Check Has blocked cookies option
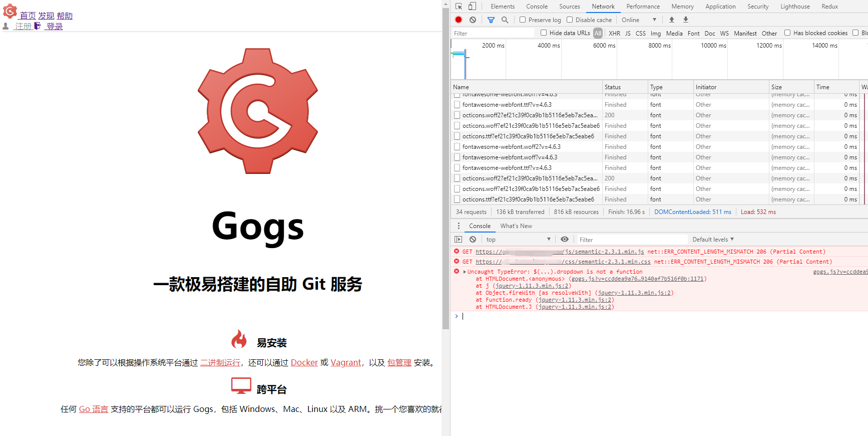The width and height of the screenshot is (868, 436). [x=787, y=33]
